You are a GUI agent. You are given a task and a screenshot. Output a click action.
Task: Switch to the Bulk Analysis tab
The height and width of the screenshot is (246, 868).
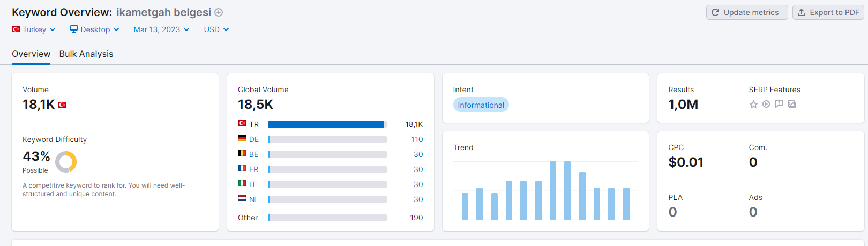[x=86, y=54]
